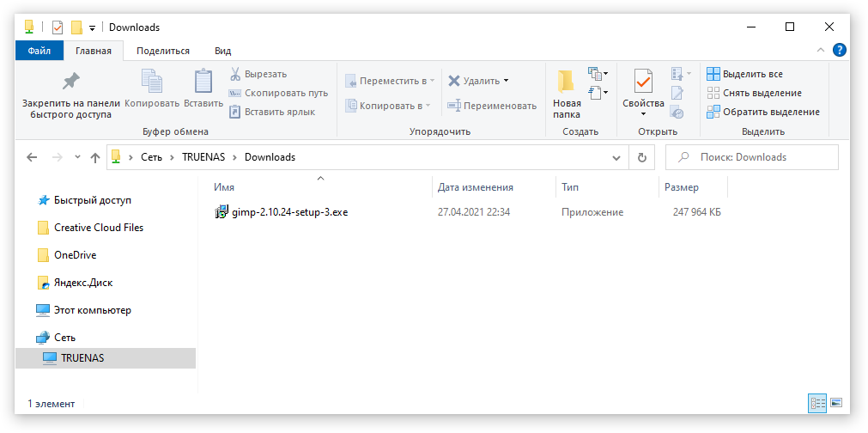868x433 pixels.
Task: Click the Copy icon in clipboard group
Action: tap(152, 82)
